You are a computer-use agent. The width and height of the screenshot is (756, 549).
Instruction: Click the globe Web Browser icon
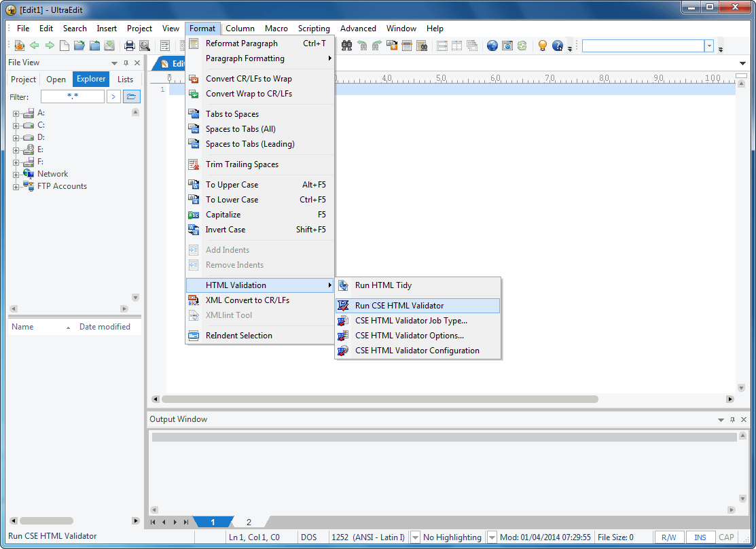coord(491,45)
